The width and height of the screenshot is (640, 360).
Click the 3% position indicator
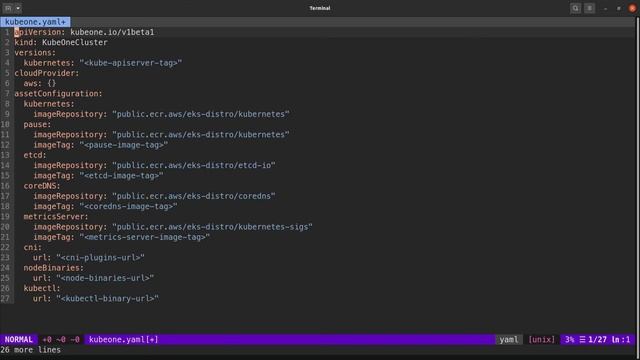569,340
